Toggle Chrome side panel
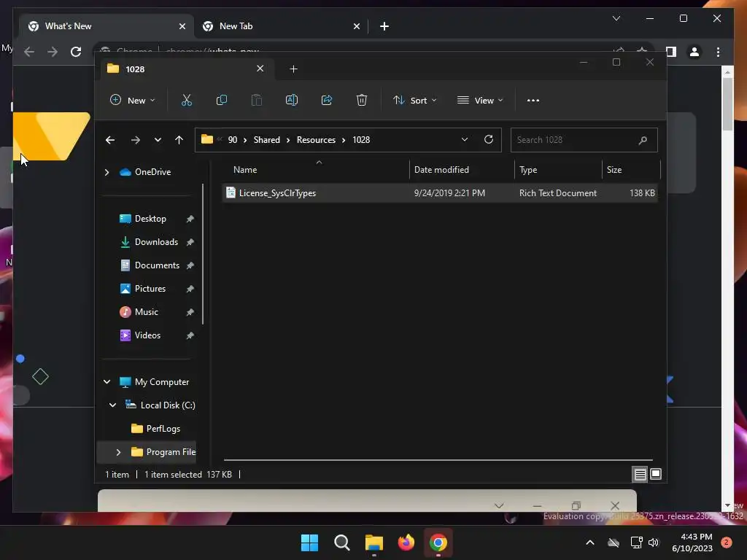This screenshot has height=560, width=747. (671, 52)
